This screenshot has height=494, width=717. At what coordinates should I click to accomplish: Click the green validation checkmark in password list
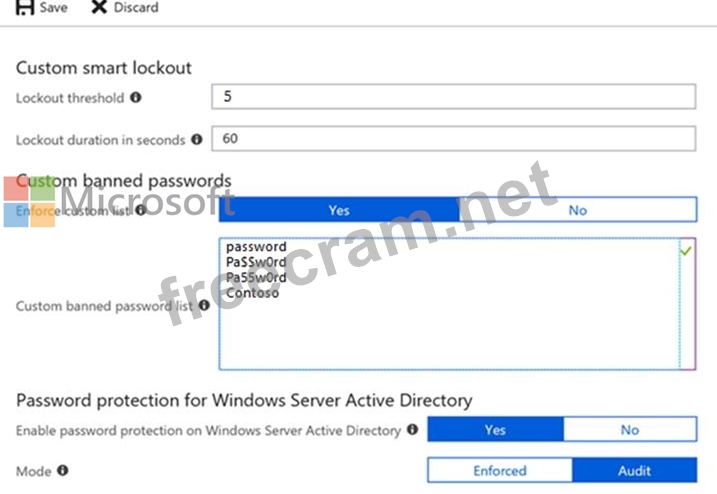pyautogui.click(x=685, y=251)
